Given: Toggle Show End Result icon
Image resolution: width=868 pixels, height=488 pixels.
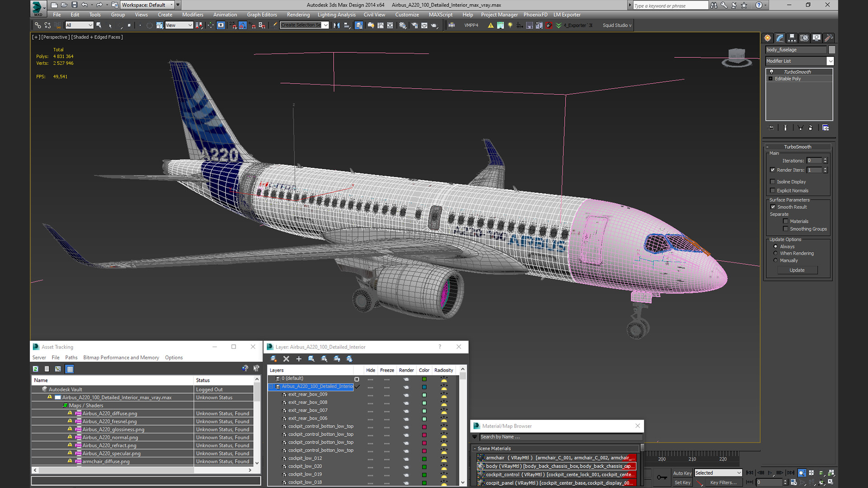Looking at the screenshot, I should (x=785, y=128).
